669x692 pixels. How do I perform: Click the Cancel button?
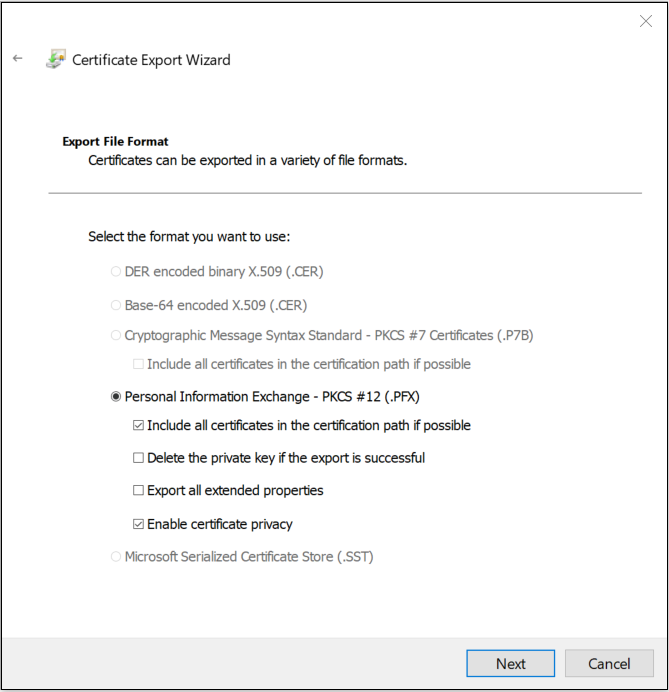point(609,663)
